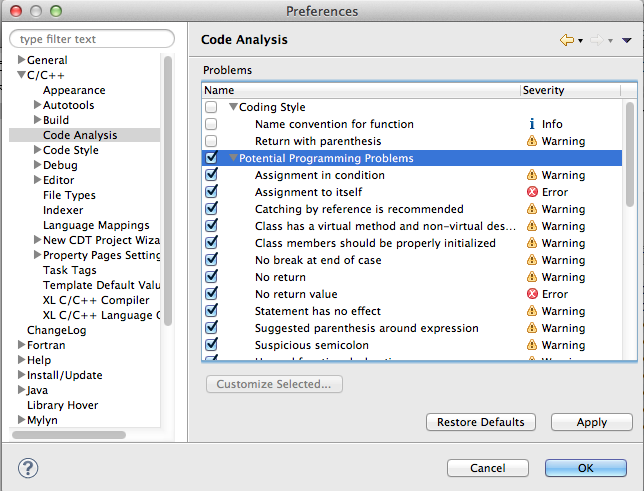The height and width of the screenshot is (491, 644).
Task: Click the back navigation arrow icon
Action: coord(567,40)
